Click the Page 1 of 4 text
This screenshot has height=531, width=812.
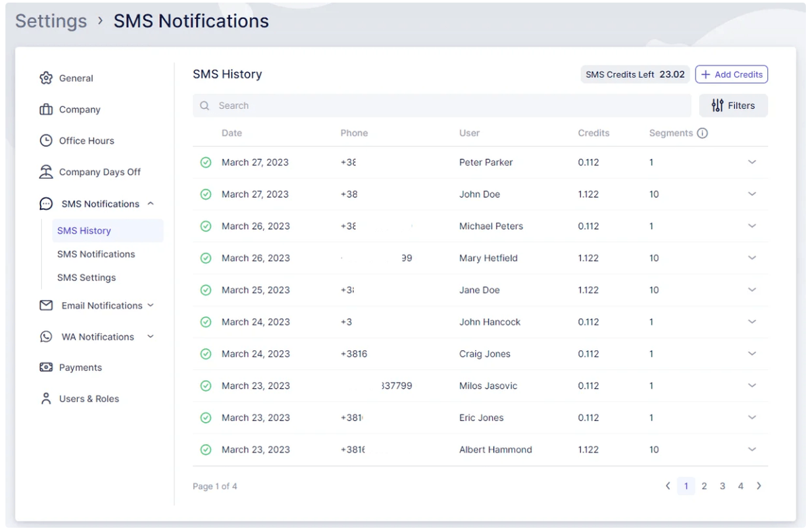click(215, 486)
